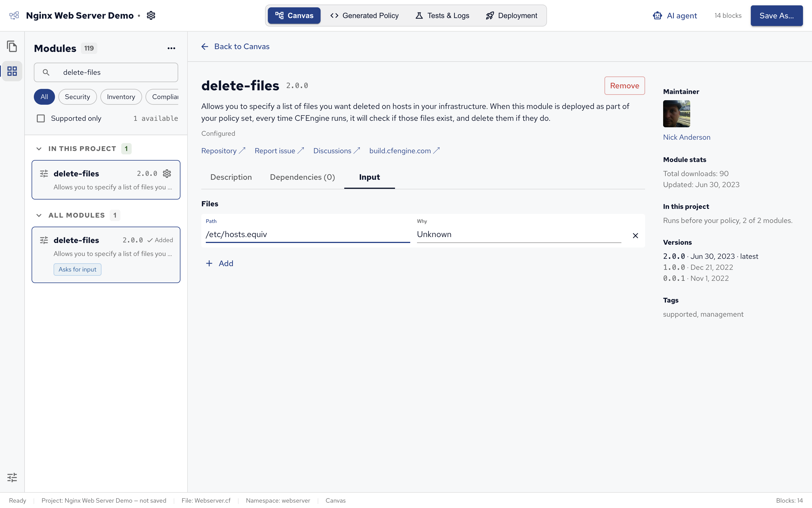The width and height of the screenshot is (812, 508).
Task: Click the Save As... button
Action: [776, 16]
